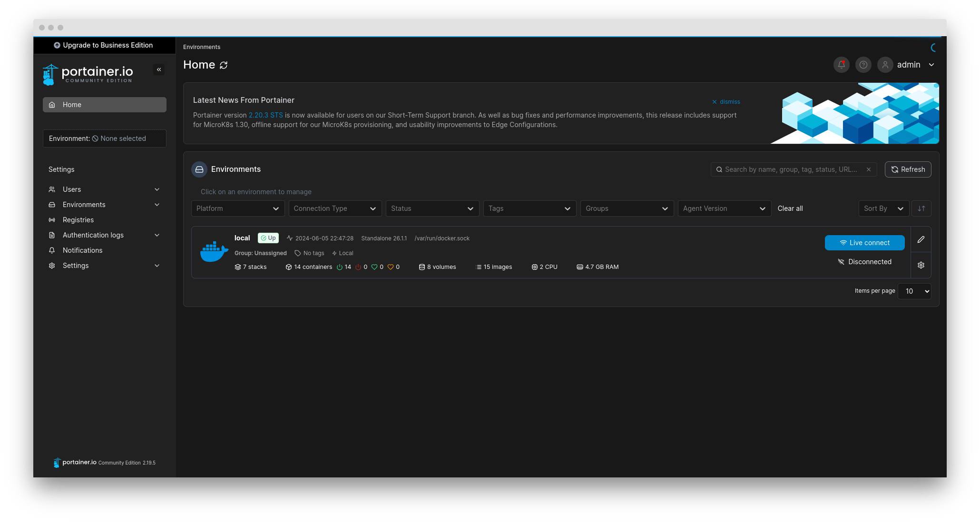Click the Docker environment icon for local

(213, 251)
